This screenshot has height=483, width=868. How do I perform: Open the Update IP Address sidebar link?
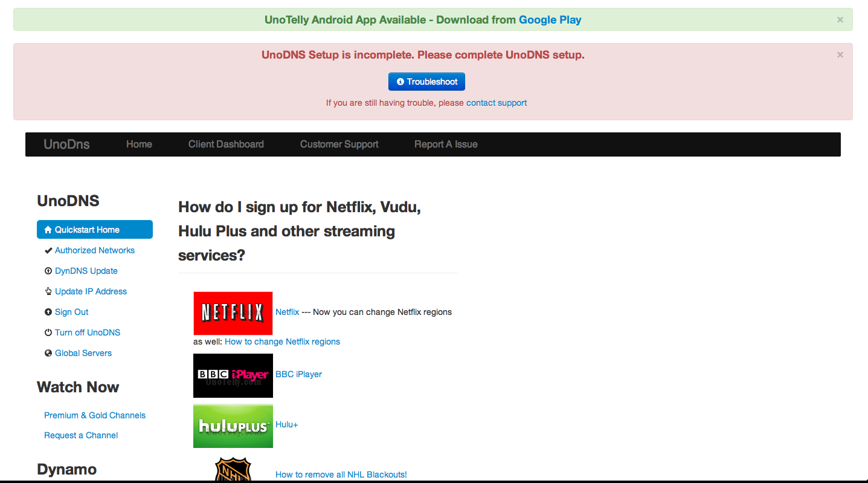91,291
